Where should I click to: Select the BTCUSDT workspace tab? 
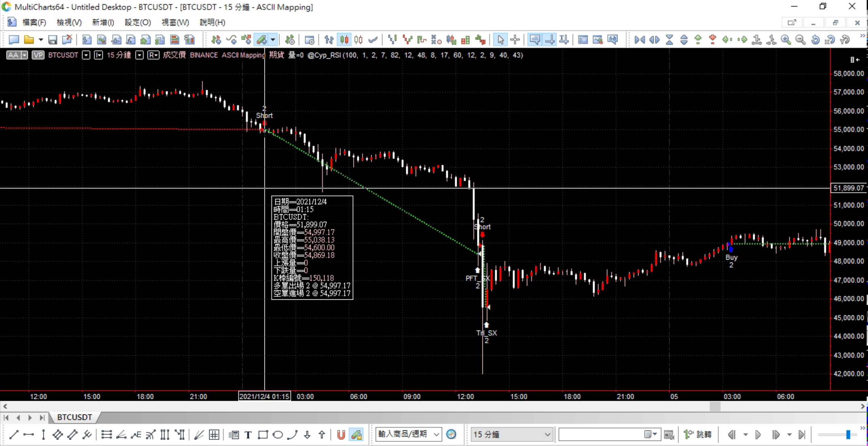(x=74, y=417)
